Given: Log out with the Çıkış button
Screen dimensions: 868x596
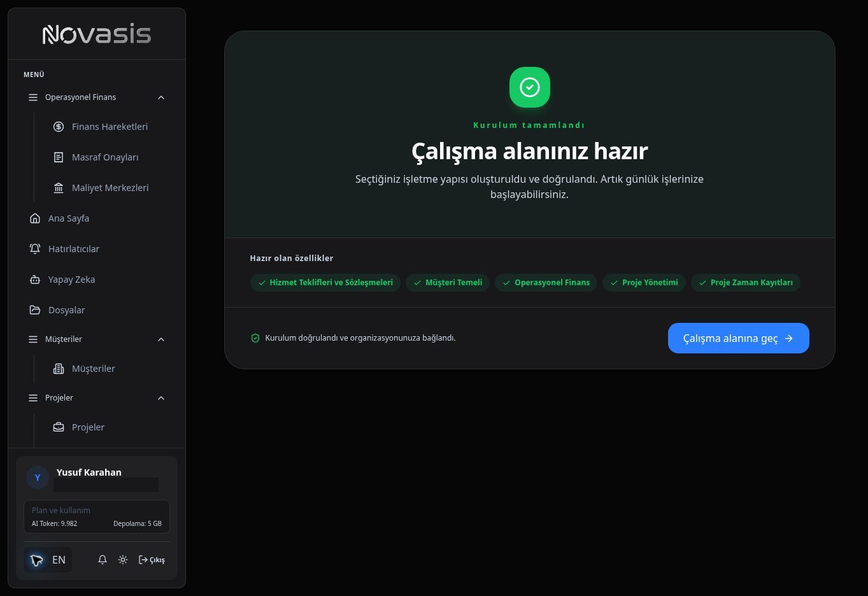Looking at the screenshot, I should [x=152, y=560].
